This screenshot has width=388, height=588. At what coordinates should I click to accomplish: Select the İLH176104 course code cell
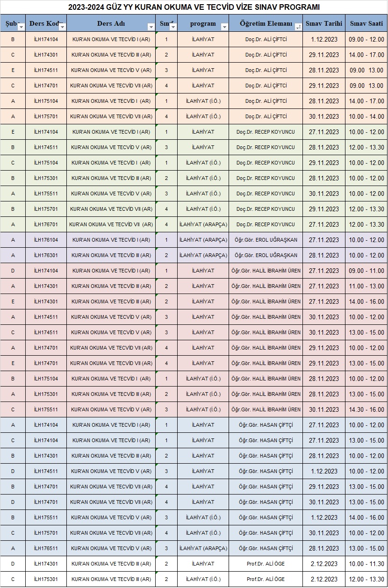(x=46, y=240)
